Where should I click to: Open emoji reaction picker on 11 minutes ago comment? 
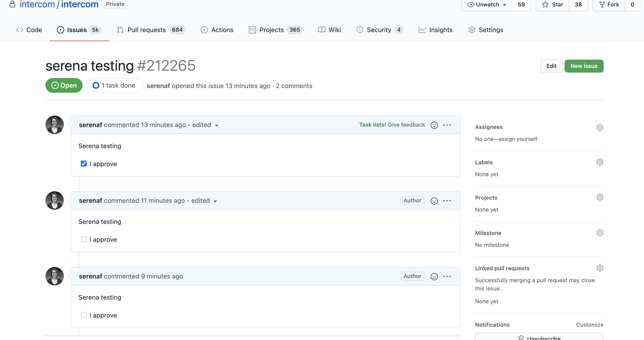click(434, 201)
